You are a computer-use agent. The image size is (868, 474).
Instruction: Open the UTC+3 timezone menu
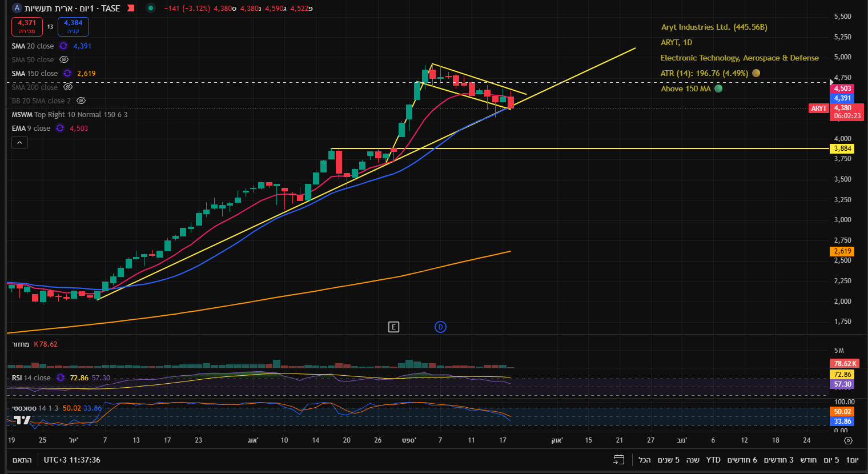tap(72, 460)
